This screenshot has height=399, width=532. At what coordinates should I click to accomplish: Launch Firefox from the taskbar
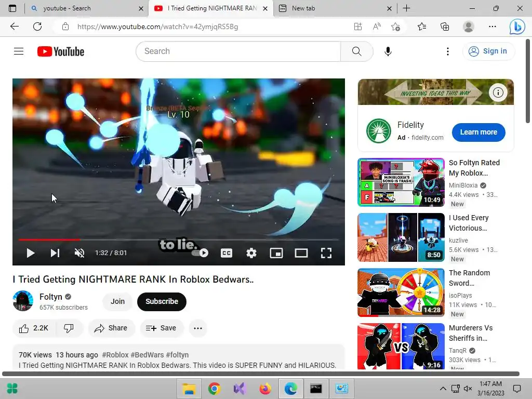(x=265, y=389)
